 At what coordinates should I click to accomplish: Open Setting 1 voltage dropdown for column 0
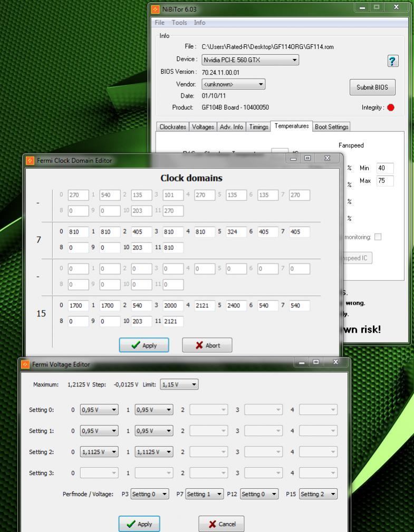pos(99,431)
